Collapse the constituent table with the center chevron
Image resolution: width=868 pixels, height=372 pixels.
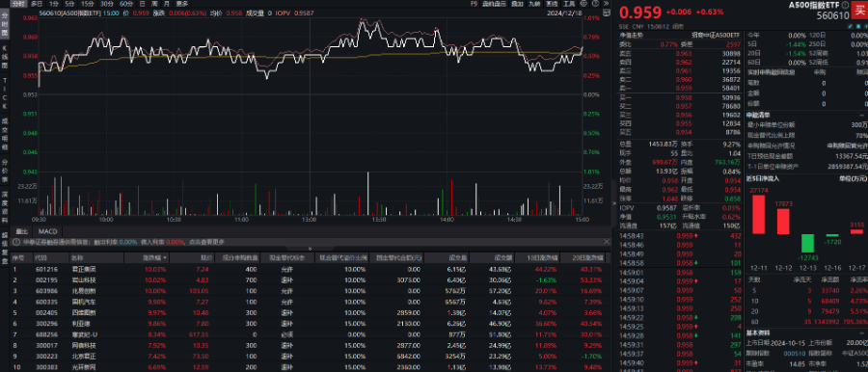tap(310, 249)
